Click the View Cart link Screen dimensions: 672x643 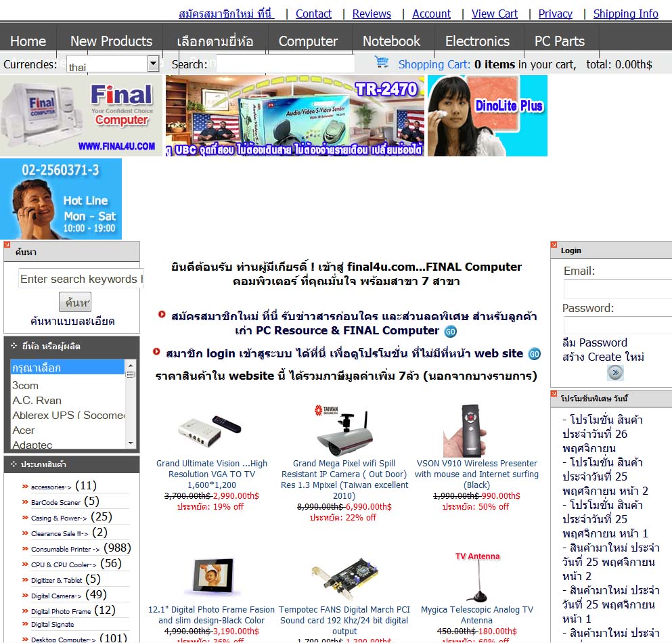coord(495,14)
